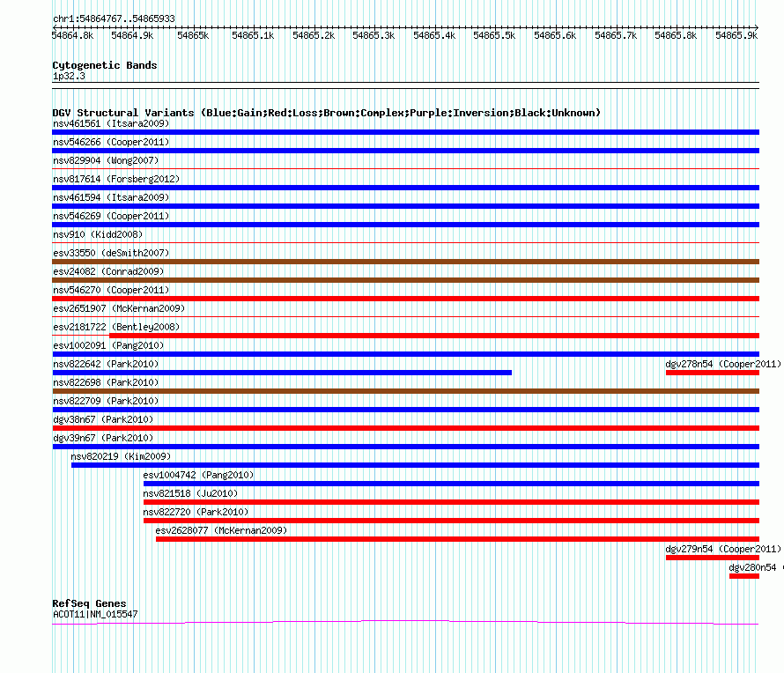Click the nsv461561 (Itsara2009) variant label
Image resolution: width=784 pixels, height=673 pixels.
pos(111,123)
